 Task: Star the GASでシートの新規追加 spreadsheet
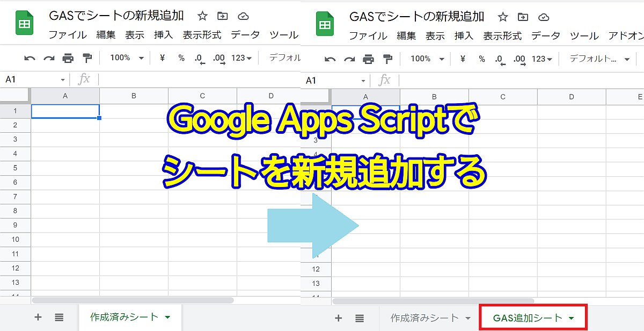[202, 16]
